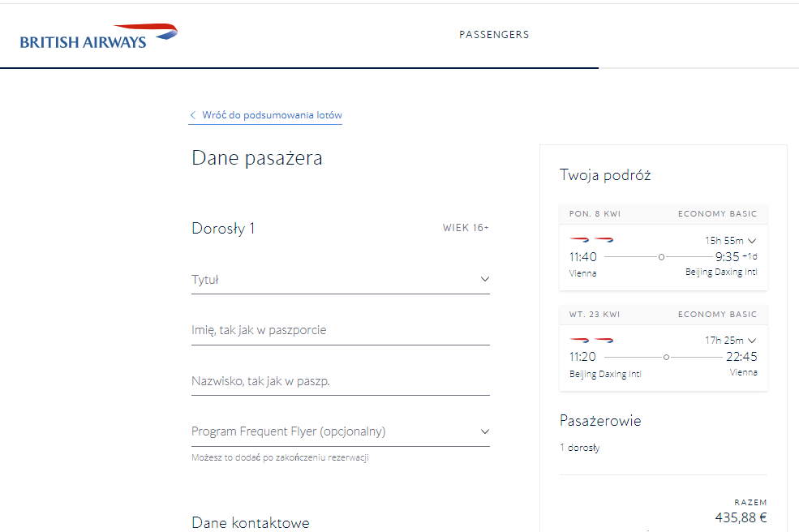This screenshot has height=532, width=799.
Task: Click the 22:45 arrival time in Vienna
Action: pos(741,357)
